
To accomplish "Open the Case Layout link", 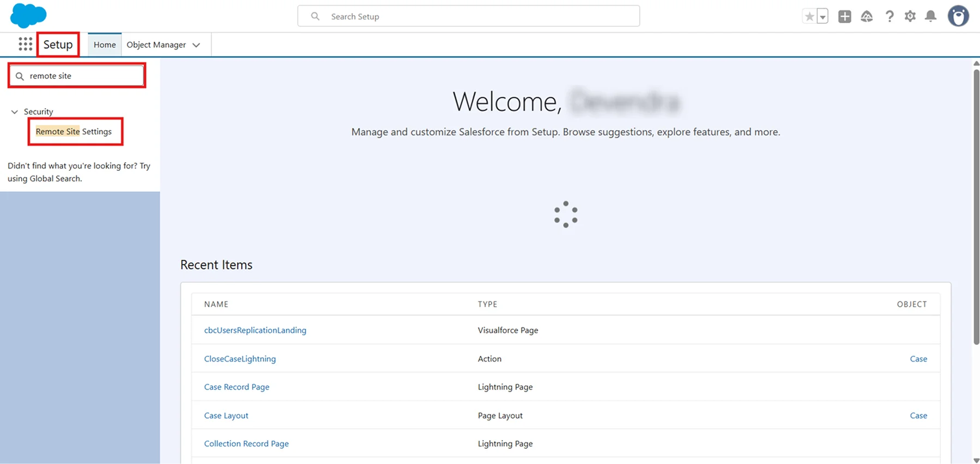I will (x=226, y=415).
